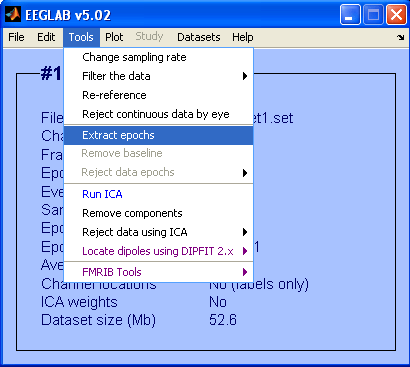Close the open Tools menu
Image resolution: width=410 pixels, height=367 pixels.
[81, 37]
